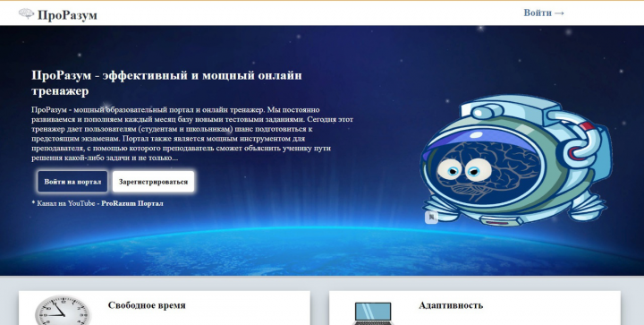Viewport: 644px width, 325px height.
Task: Select the Свободное время heading
Action: [x=147, y=305]
